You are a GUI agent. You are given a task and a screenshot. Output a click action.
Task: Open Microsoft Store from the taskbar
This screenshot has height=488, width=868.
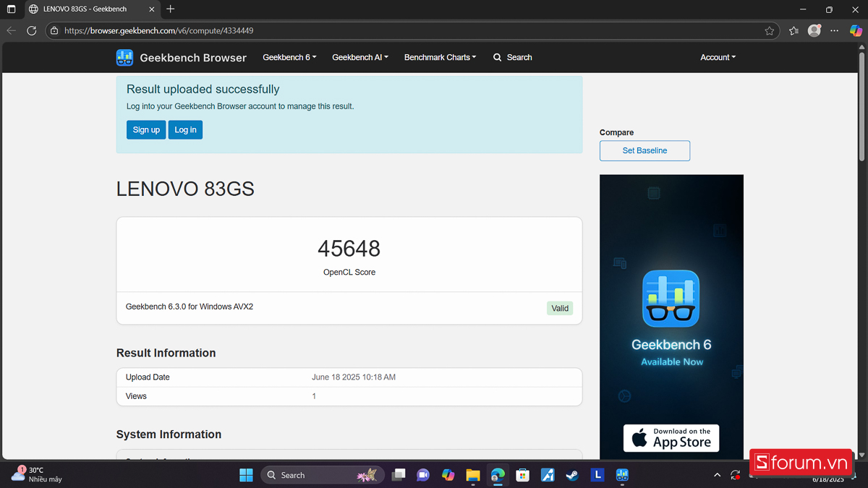click(522, 475)
